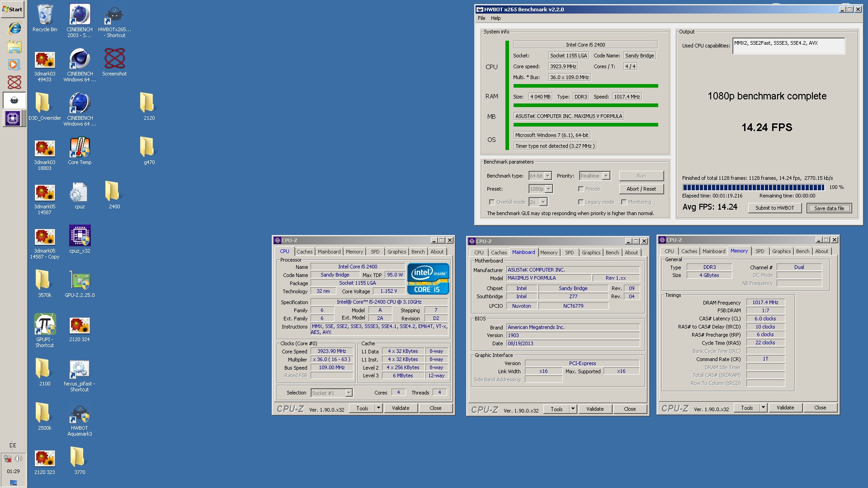This screenshot has width=868, height=488.
Task: Click Validate in CPU-Z CPU window
Action: click(x=401, y=408)
